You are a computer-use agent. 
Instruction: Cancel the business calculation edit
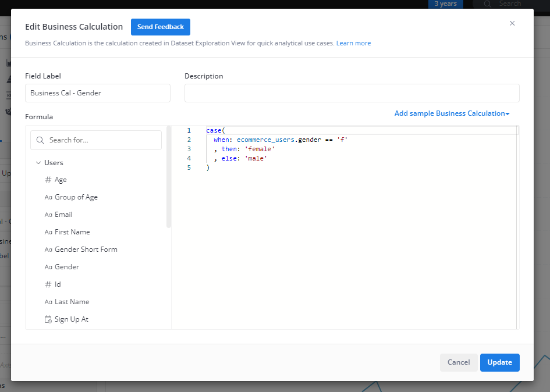coord(459,362)
